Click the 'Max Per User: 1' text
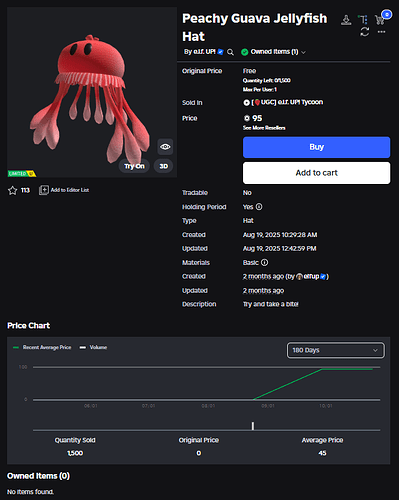399x500 pixels. point(260,89)
